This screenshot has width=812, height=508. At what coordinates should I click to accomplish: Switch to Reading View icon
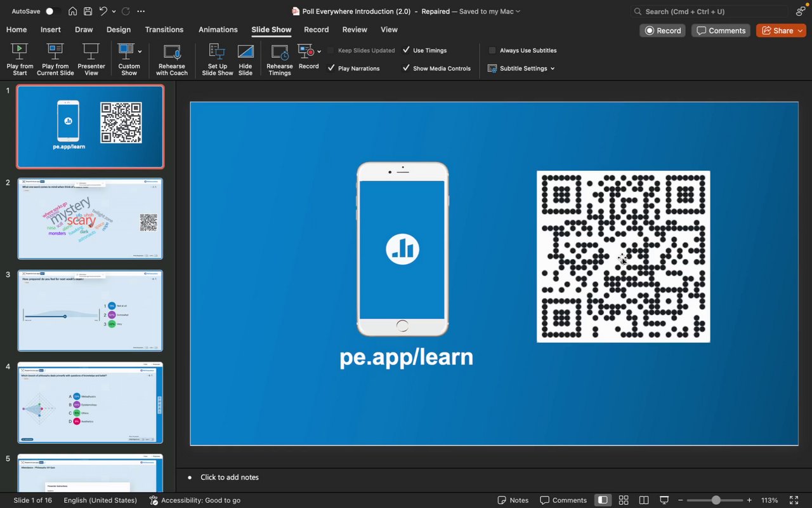click(644, 500)
